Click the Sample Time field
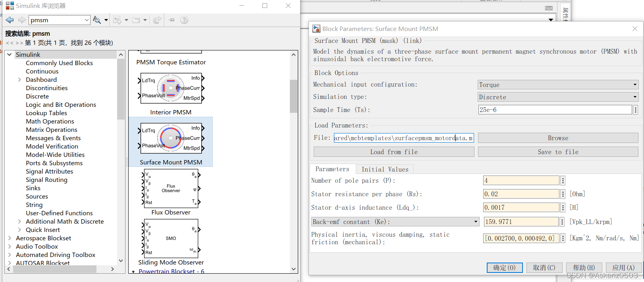 click(555, 110)
